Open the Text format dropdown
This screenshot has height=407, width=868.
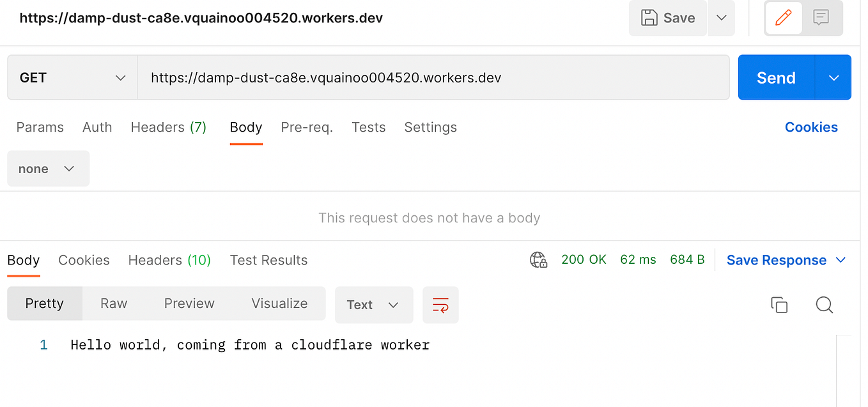373,305
